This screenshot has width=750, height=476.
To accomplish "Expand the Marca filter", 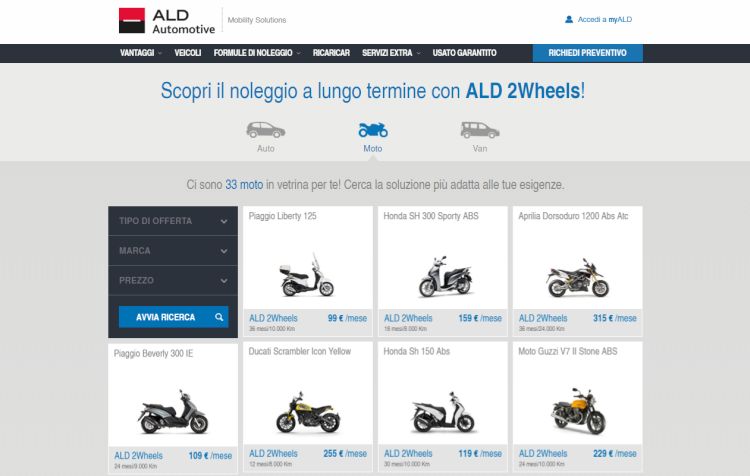I will point(173,251).
